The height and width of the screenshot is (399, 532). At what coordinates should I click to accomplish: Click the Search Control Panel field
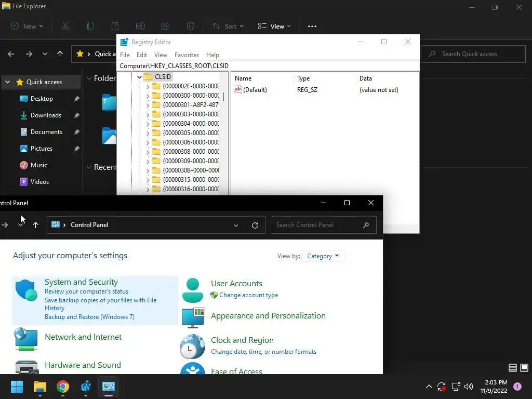pos(324,225)
